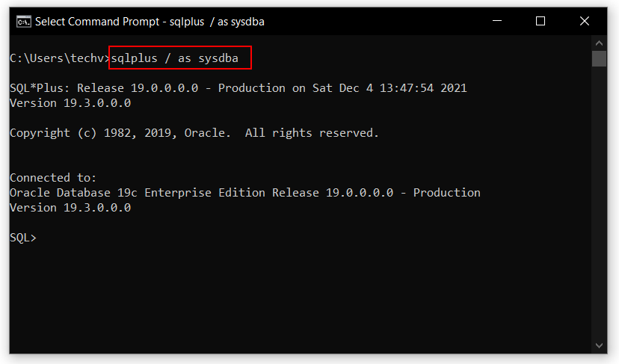619x364 pixels.
Task: Click 'Oracle Database 19c Enterprise Edition' text
Action: click(138, 193)
